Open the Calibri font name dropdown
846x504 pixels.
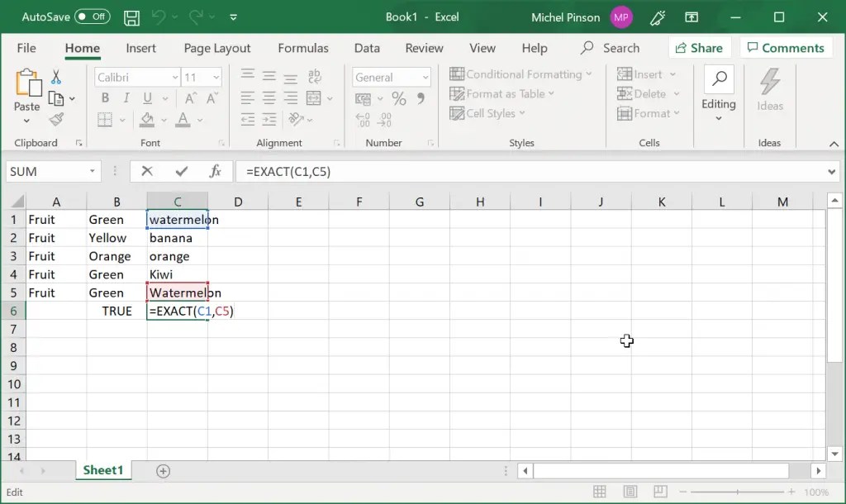point(176,77)
